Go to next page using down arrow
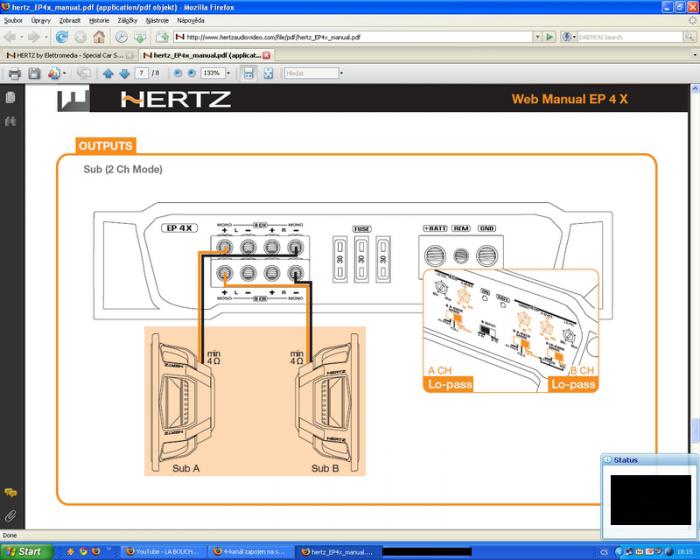Image resolution: width=700 pixels, height=560 pixels. (x=124, y=73)
